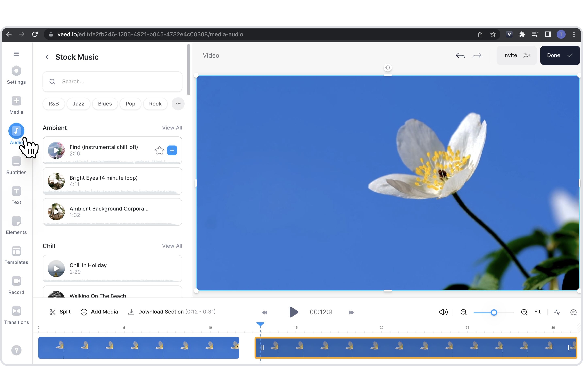Click the left trim handle of selected clip
This screenshot has width=583, height=392.
click(x=262, y=348)
